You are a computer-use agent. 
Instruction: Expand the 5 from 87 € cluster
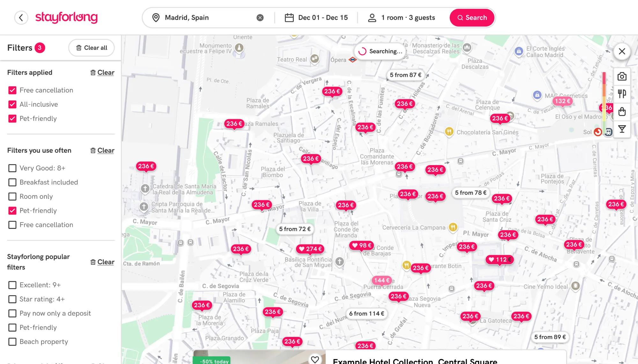click(x=405, y=75)
